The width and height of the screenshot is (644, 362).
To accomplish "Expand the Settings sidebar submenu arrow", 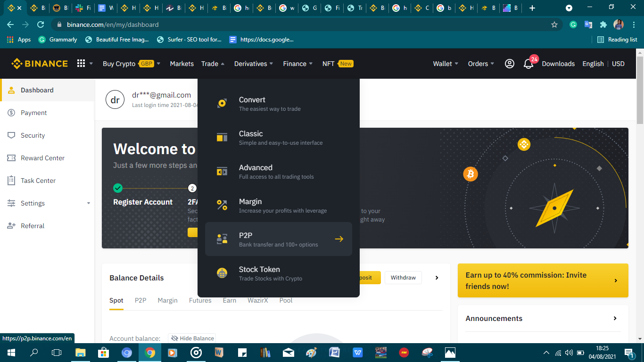I will pos(89,203).
